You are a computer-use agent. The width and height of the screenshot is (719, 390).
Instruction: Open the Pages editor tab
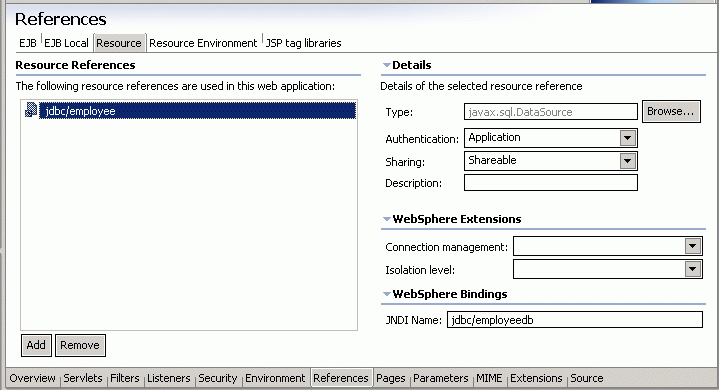[391, 378]
